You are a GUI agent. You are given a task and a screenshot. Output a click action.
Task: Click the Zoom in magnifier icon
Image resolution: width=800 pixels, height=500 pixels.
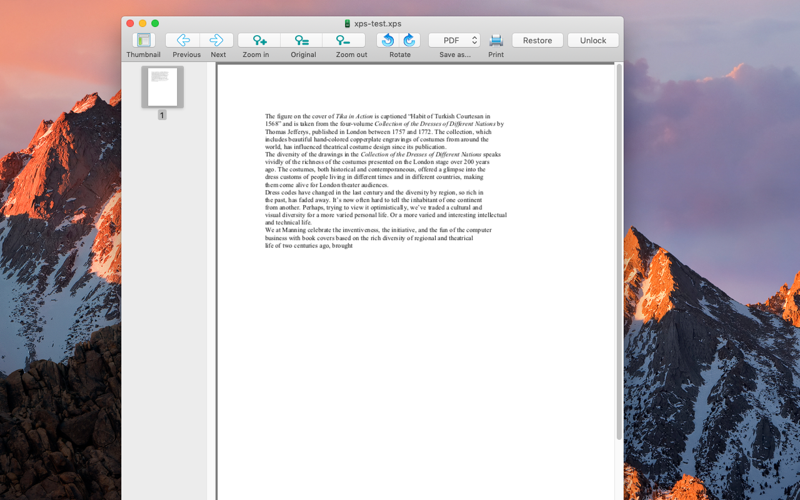point(259,40)
